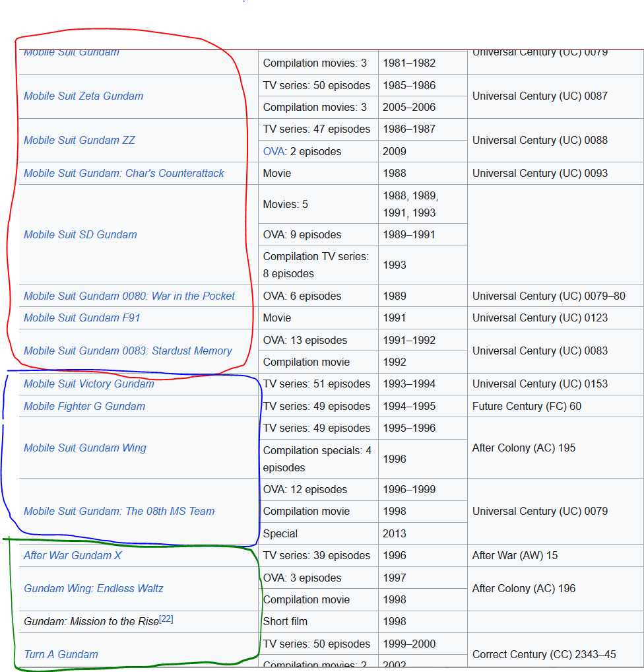Viewport: 644px width, 672px height.
Task: Select the cell 'Universal Century (UC) 0123'
Action: click(556, 318)
